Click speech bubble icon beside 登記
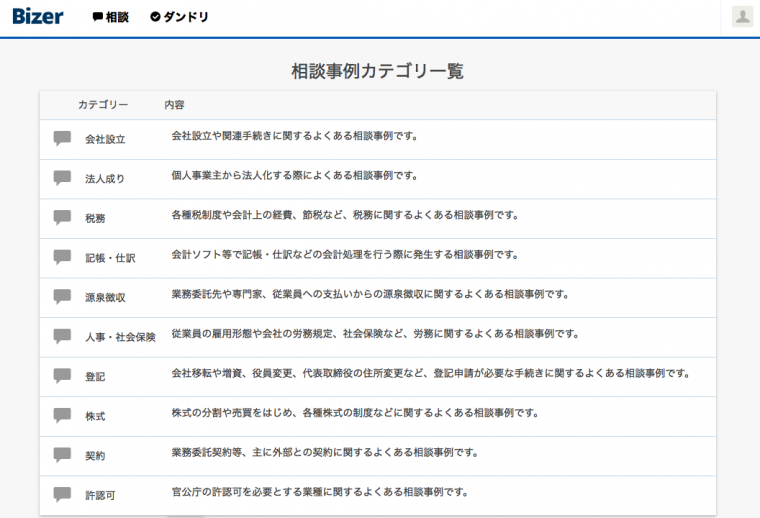The height and width of the screenshot is (518, 760). [x=62, y=376]
